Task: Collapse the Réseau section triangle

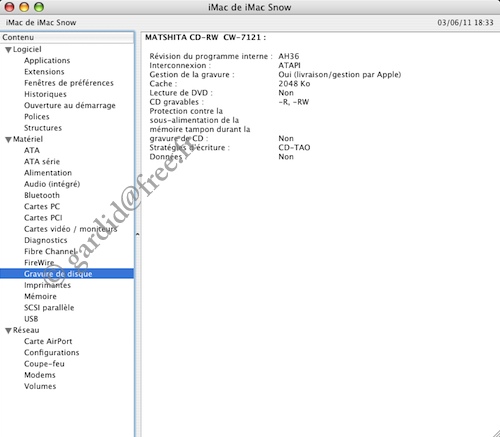Action: point(8,331)
